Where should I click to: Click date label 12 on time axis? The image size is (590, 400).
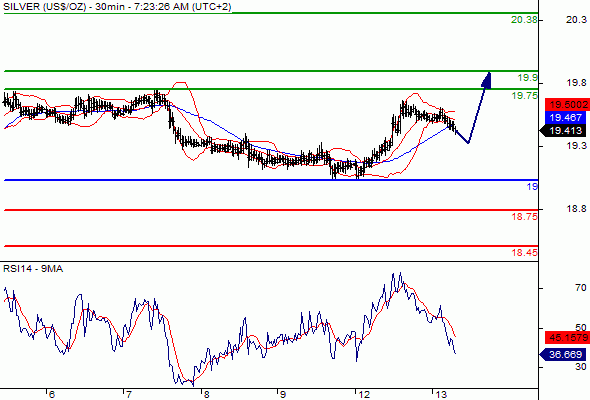(363, 395)
